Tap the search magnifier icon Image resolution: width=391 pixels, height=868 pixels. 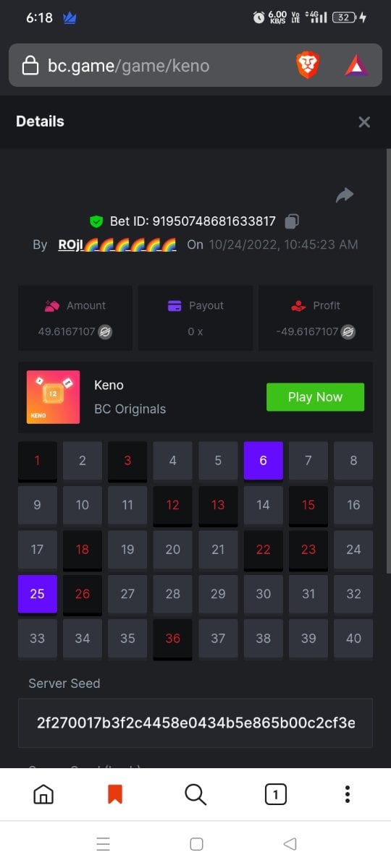195,794
